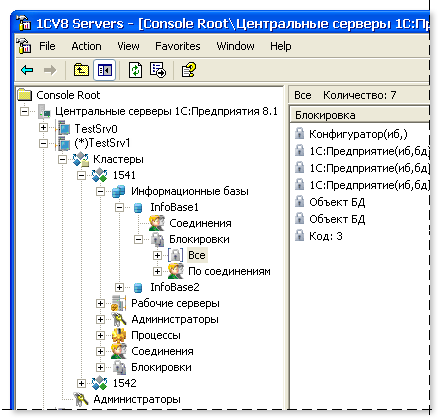The width and height of the screenshot is (440, 420).
Task: Open the View menu
Action: (128, 46)
